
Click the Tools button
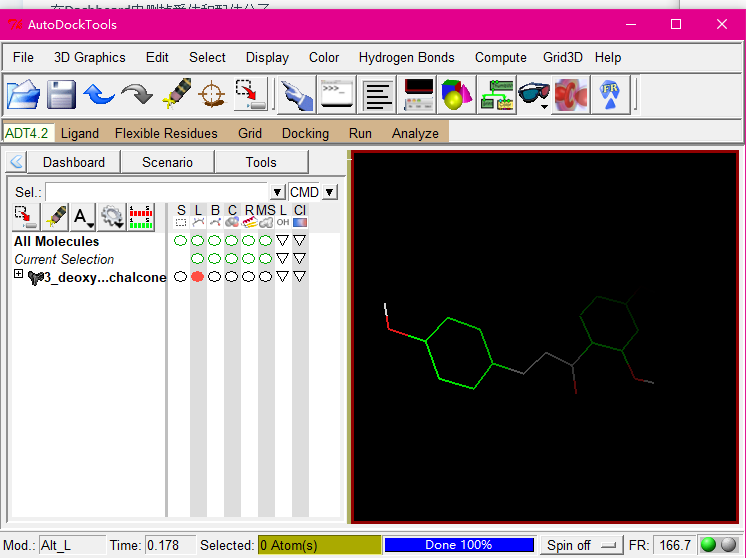(x=261, y=162)
